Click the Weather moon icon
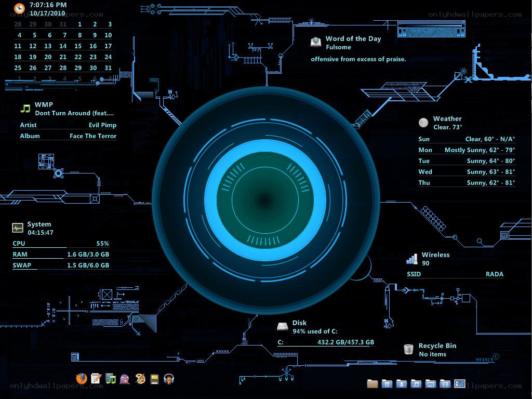532x399 pixels. pyautogui.click(x=423, y=123)
